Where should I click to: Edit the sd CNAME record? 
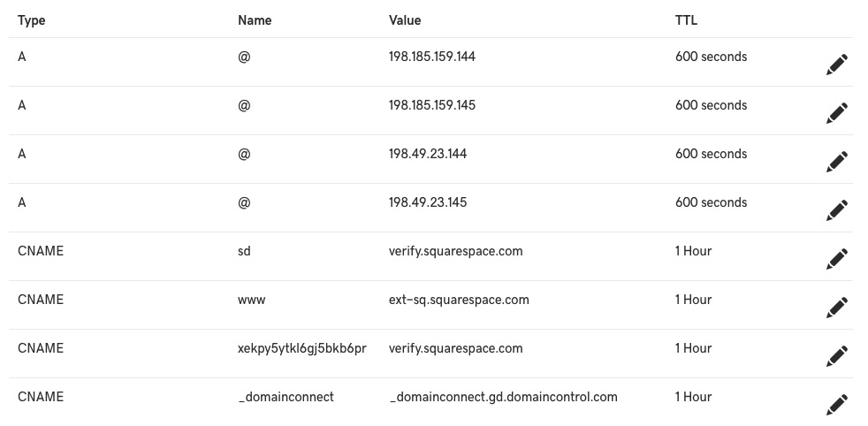point(836,259)
